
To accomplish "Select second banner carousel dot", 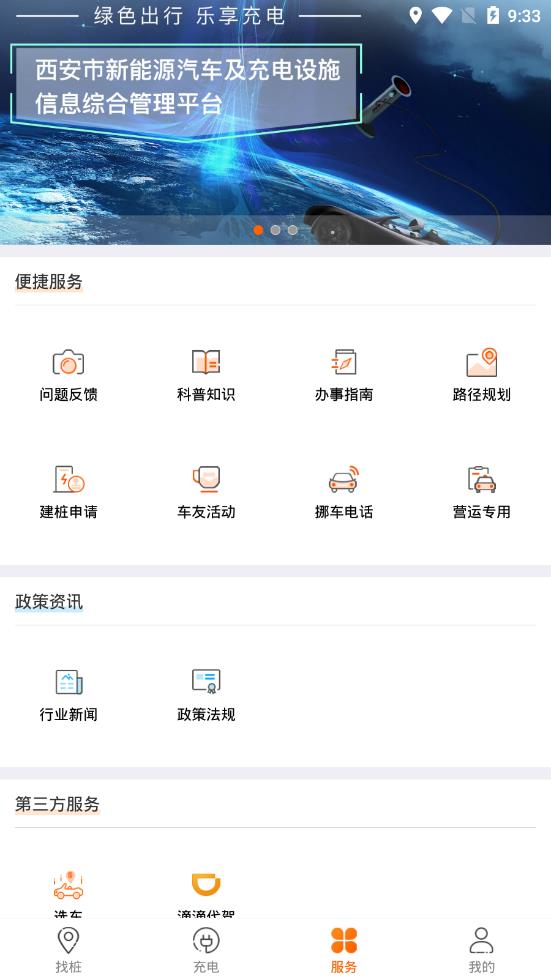I will pyautogui.click(x=275, y=230).
